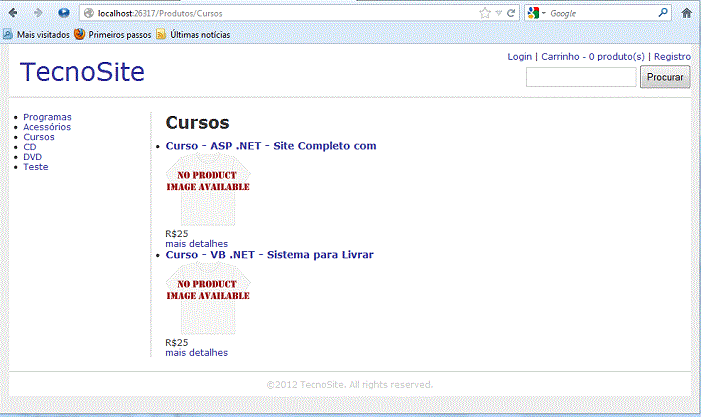The width and height of the screenshot is (701, 417).
Task: Open the Registro link
Action: (672, 57)
